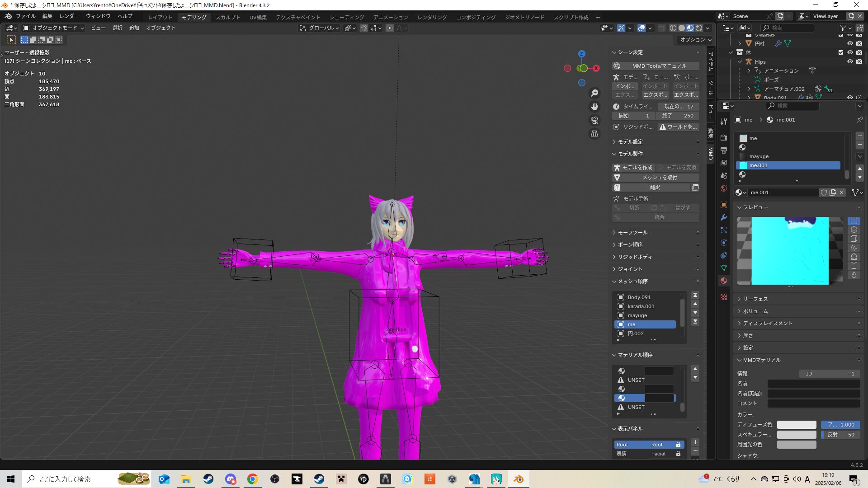Toggle the snap magnet icon
This screenshot has width=868, height=488.
coord(364,28)
